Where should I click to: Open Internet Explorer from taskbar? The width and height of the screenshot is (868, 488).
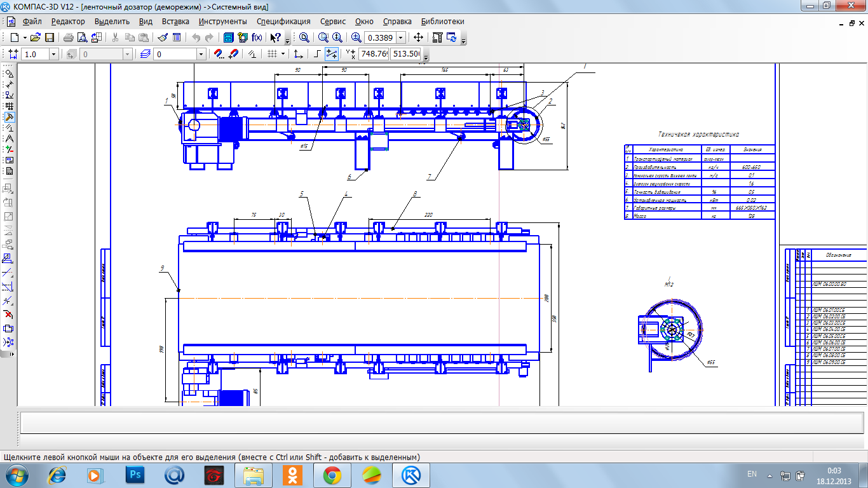coord(58,475)
